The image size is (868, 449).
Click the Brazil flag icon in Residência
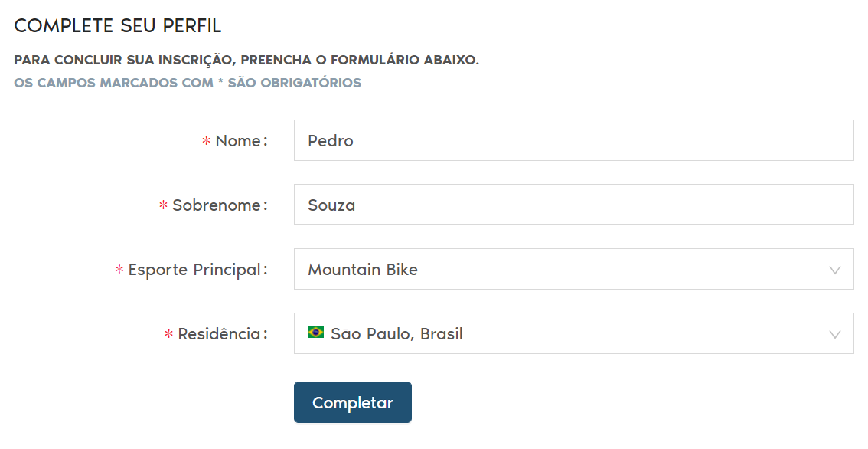coord(315,333)
